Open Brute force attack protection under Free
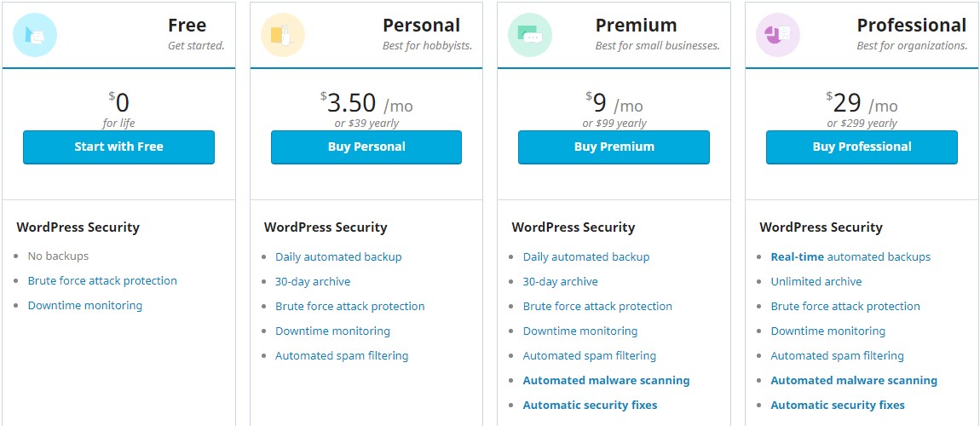The image size is (980, 426). tap(102, 281)
